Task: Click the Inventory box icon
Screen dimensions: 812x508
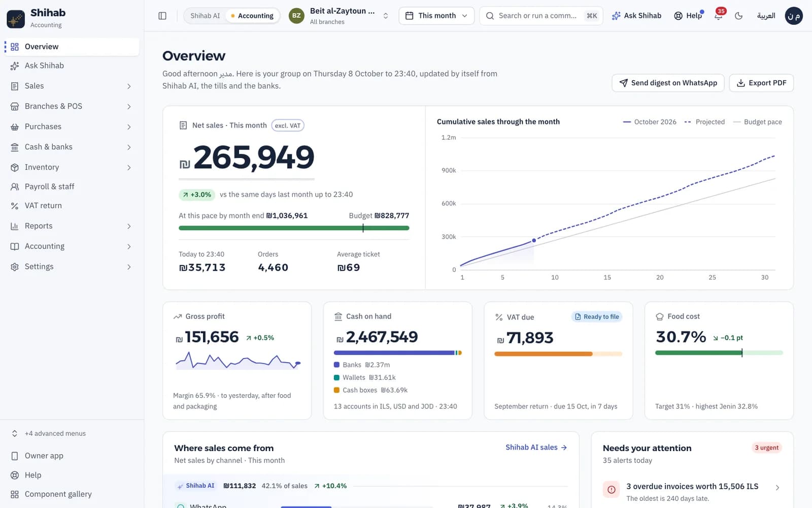Action: (15, 167)
